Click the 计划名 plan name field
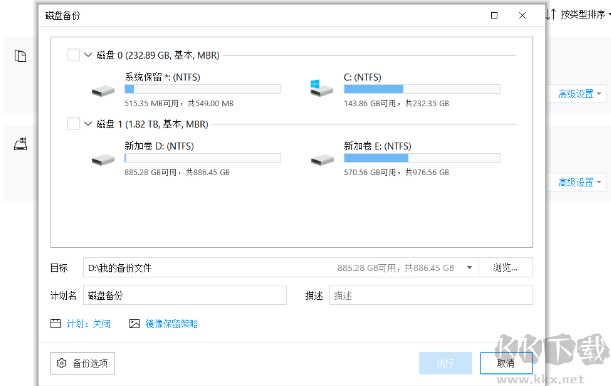This screenshot has width=611, height=386. click(185, 295)
